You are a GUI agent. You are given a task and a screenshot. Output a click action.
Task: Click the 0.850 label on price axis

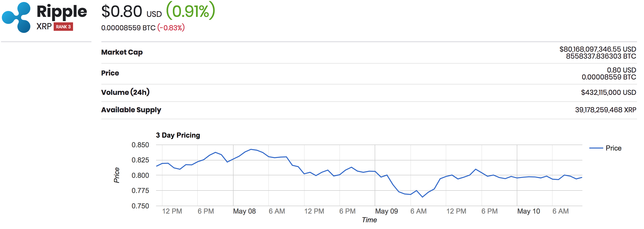tap(140, 145)
